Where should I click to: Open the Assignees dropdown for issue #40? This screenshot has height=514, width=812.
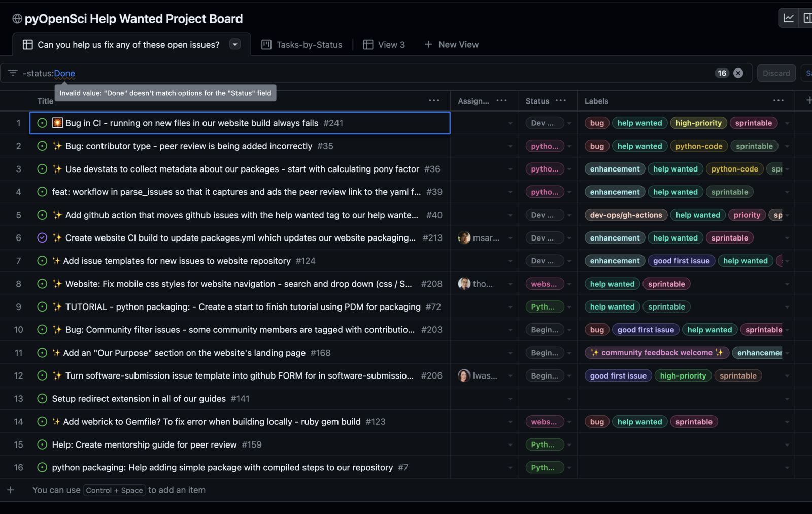[510, 215]
